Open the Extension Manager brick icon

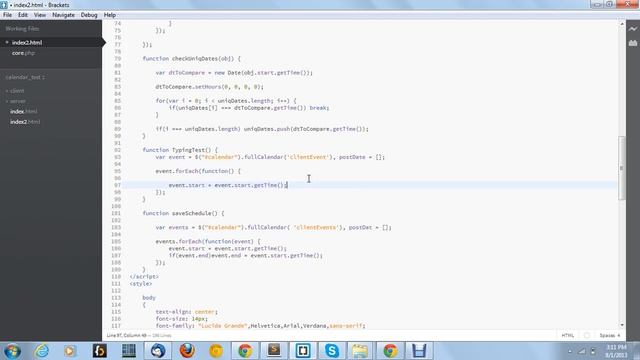[x=633, y=43]
